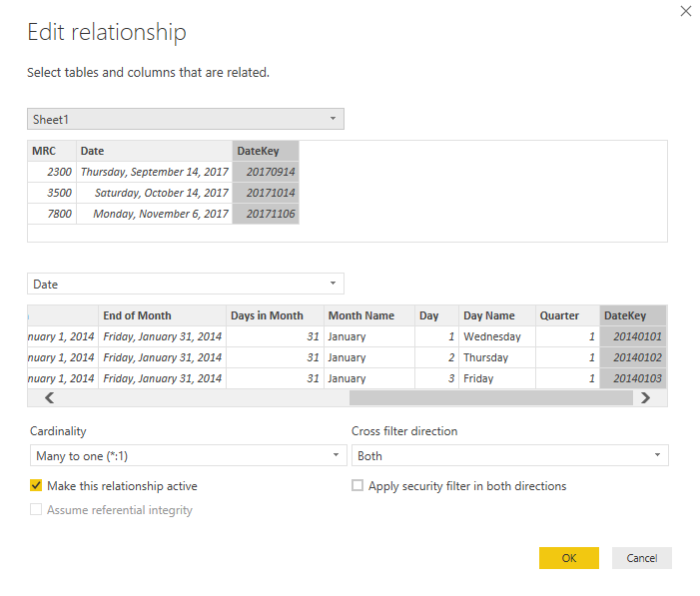Select Date column header in Sheet1 table
Viewport: 700px width, 596px height.
[x=154, y=151]
